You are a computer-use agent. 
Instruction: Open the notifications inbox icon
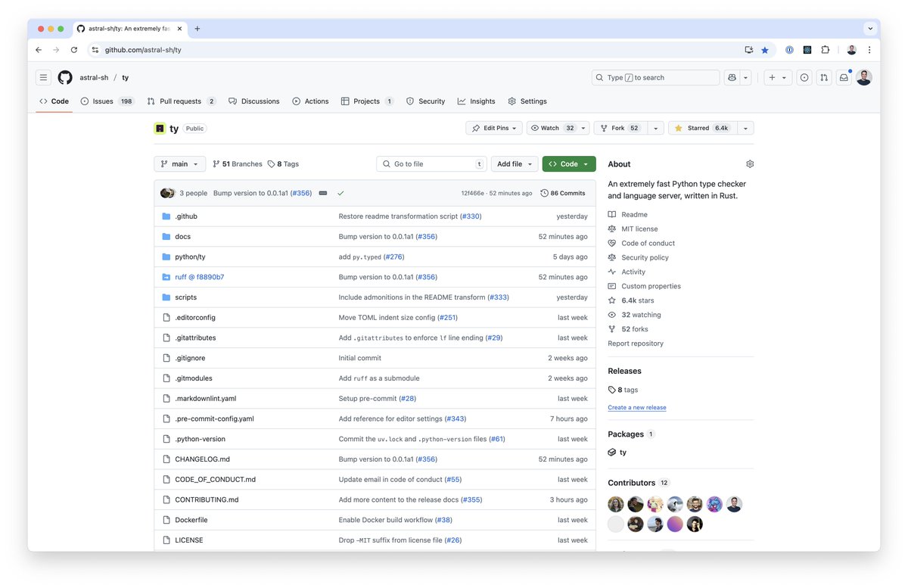coord(844,77)
